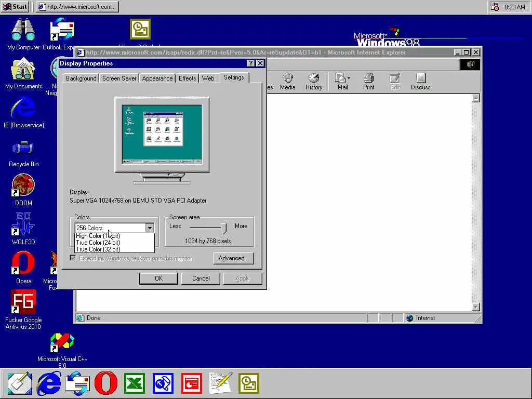Maximize the Internet Explorer window
This screenshot has height=399, width=532.
pyautogui.click(x=466, y=52)
